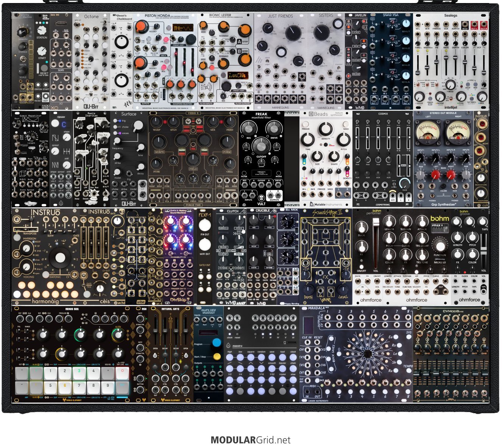Click the 'Octone' module title
The width and height of the screenshot is (502, 448).
pos(91,17)
